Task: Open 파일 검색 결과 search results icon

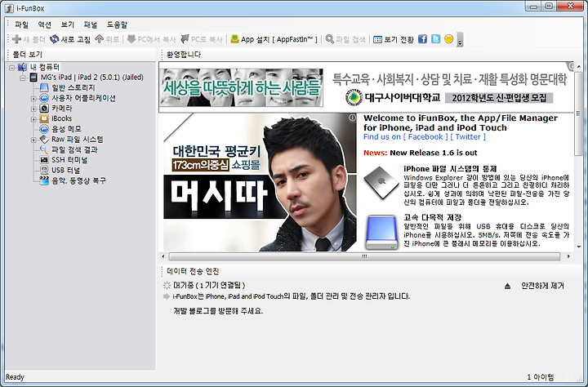Action: (44, 149)
